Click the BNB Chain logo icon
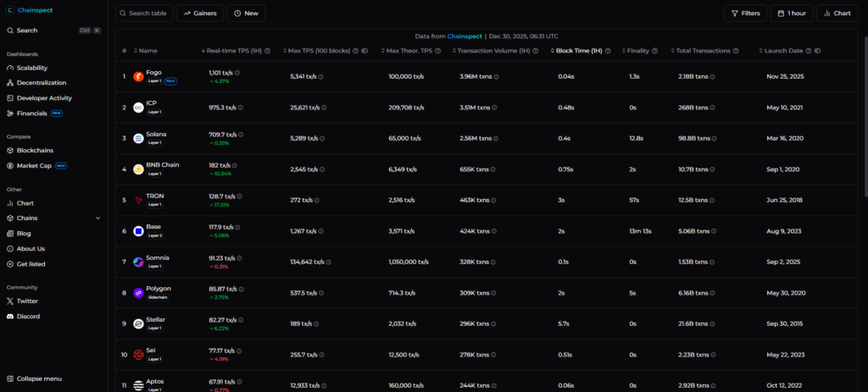 click(138, 168)
